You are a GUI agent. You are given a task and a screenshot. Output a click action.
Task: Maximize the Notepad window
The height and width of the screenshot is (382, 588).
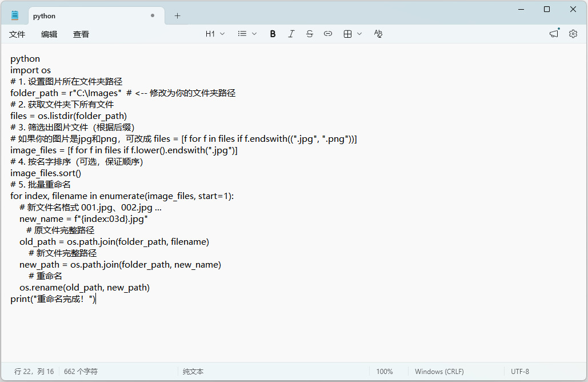pyautogui.click(x=547, y=9)
